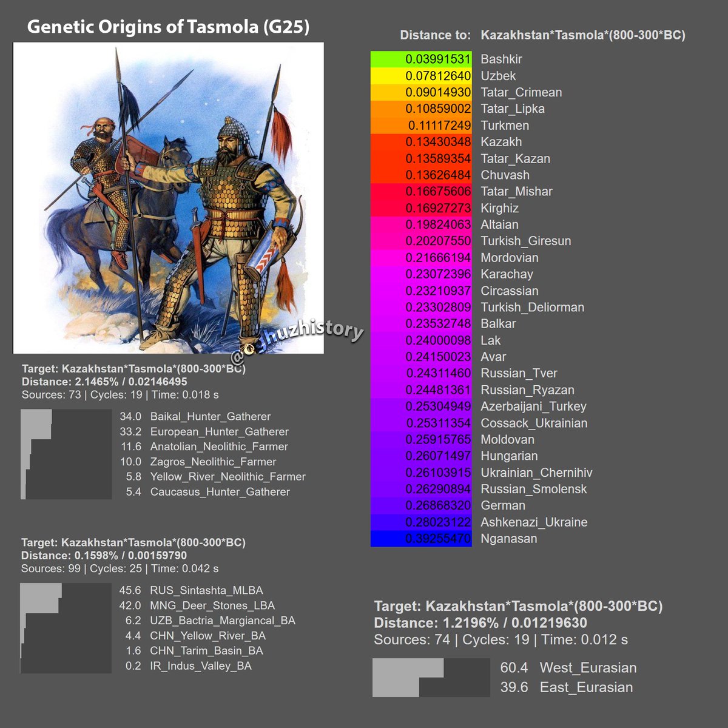This screenshot has width=728, height=728.
Task: Click the Azerbaijani_Turkey label
Action: (533, 406)
